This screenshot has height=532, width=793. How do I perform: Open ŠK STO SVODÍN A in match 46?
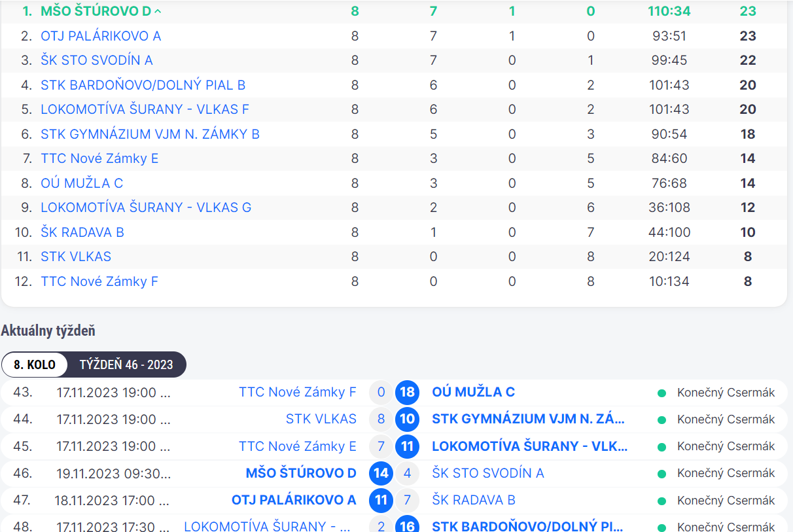(488, 473)
